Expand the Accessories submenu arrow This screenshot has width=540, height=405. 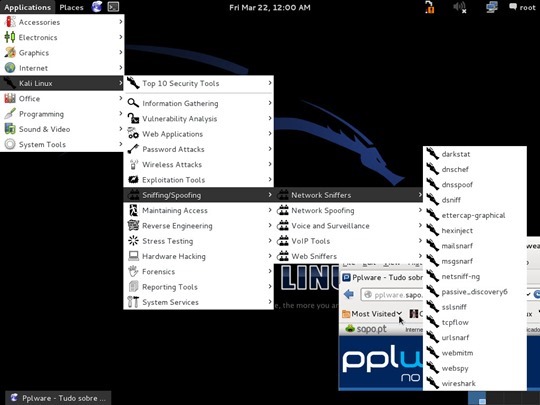pos(121,22)
